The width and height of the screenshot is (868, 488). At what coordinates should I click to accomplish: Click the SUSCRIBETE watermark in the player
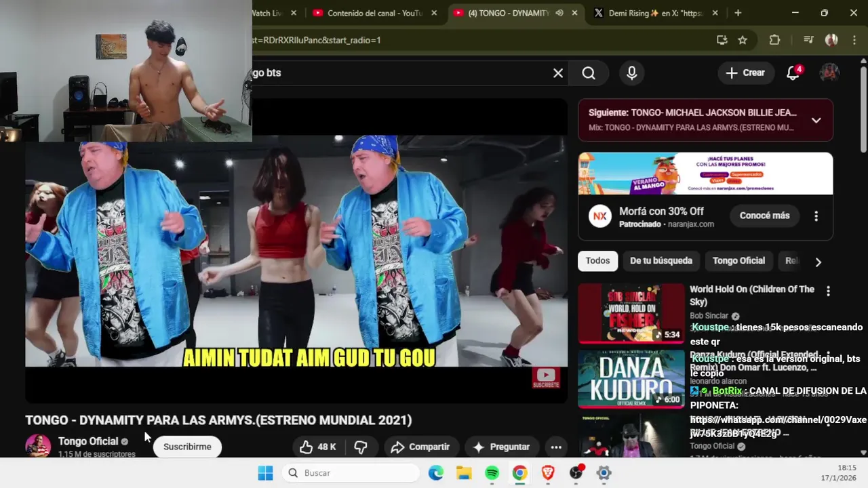[546, 378]
